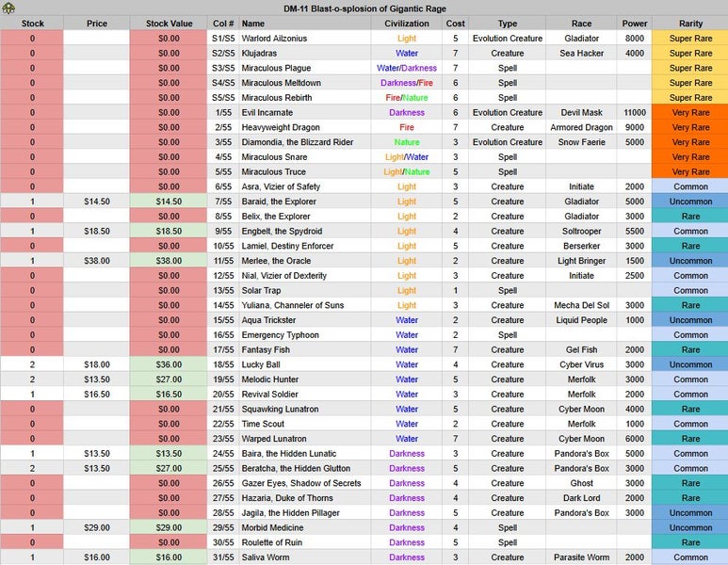Select the Stock Value column header

(x=169, y=24)
